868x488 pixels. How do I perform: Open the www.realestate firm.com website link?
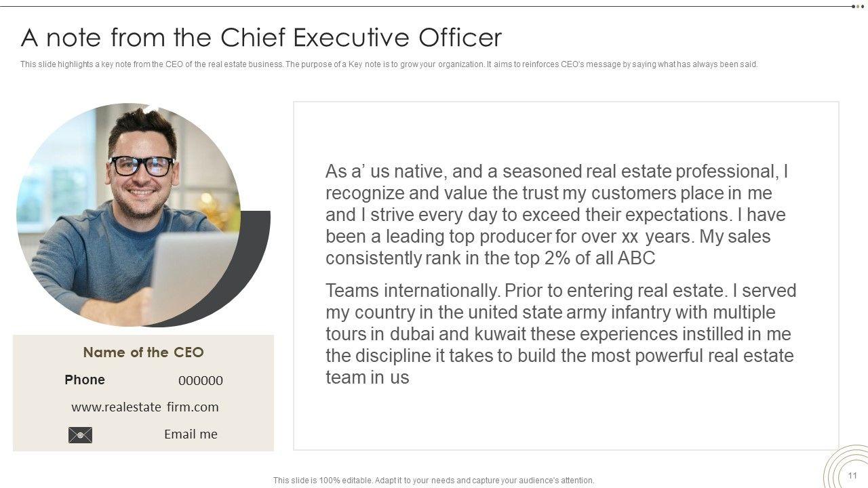click(x=144, y=407)
